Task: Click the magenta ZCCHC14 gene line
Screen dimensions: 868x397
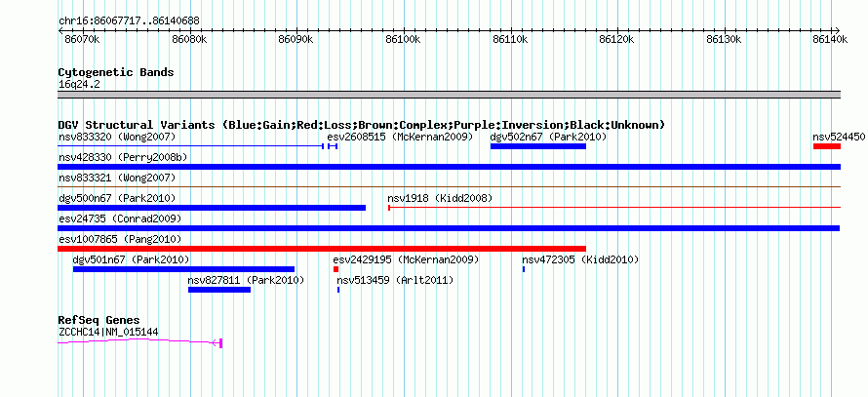Action: [x=139, y=342]
